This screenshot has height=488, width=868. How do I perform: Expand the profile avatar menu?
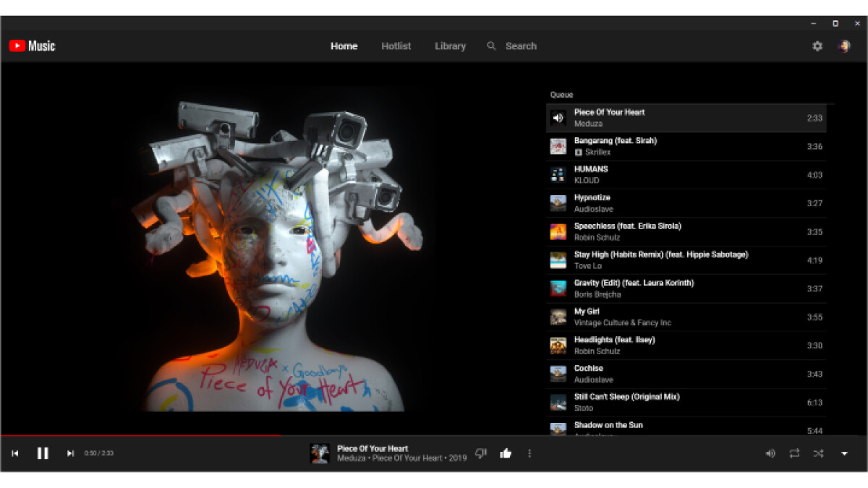[845, 46]
